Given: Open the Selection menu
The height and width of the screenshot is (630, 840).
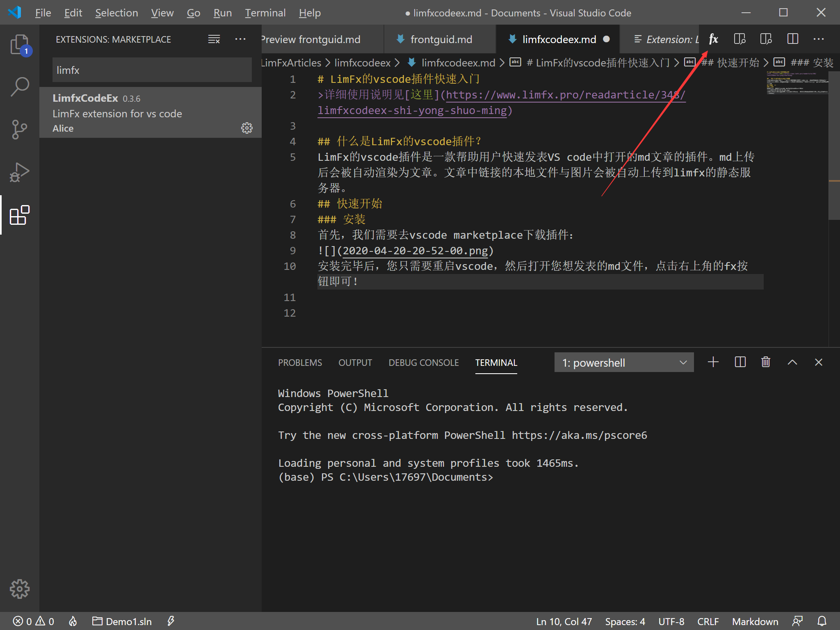Looking at the screenshot, I should click(116, 13).
